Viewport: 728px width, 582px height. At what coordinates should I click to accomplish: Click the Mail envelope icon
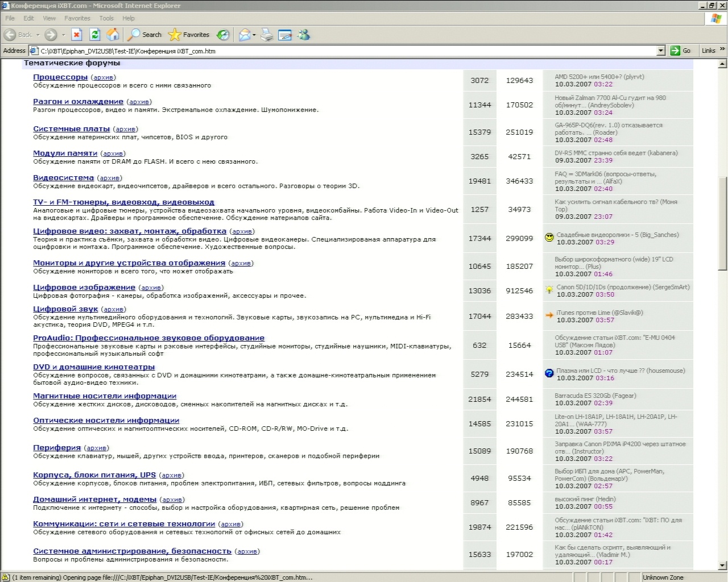point(244,35)
